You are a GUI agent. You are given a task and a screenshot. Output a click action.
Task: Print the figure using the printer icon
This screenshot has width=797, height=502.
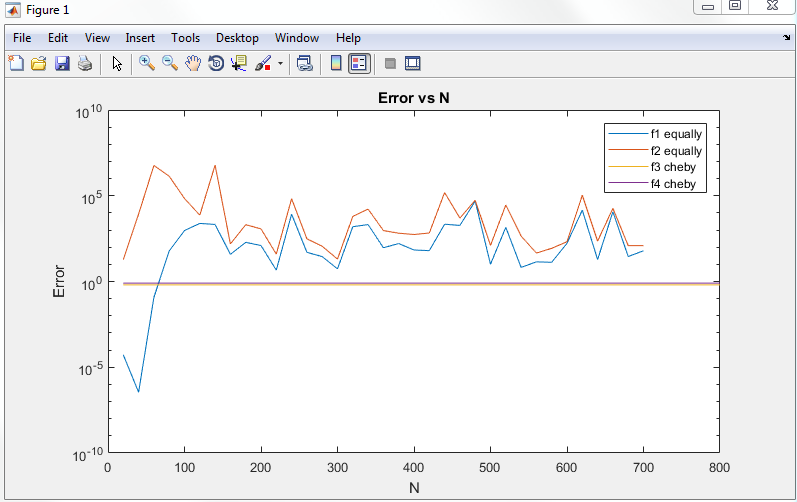coord(85,63)
